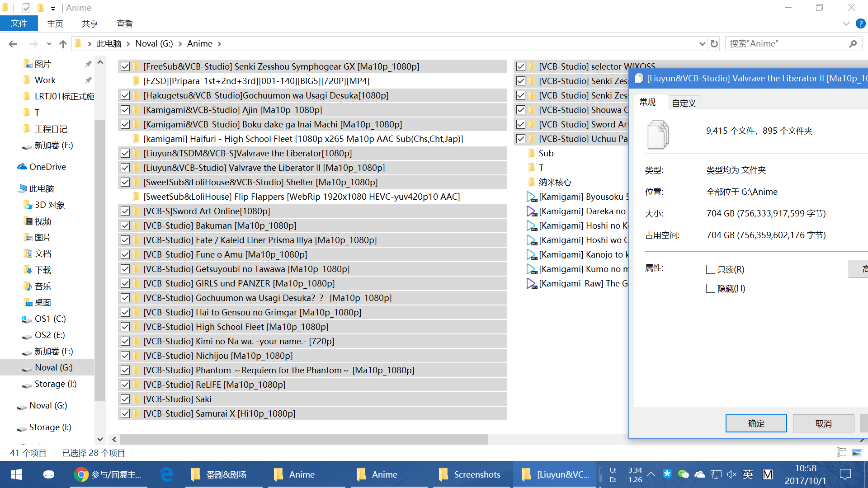Open recent locations dropdown arrow
This screenshot has height=488, width=868.
pyautogui.click(x=49, y=44)
